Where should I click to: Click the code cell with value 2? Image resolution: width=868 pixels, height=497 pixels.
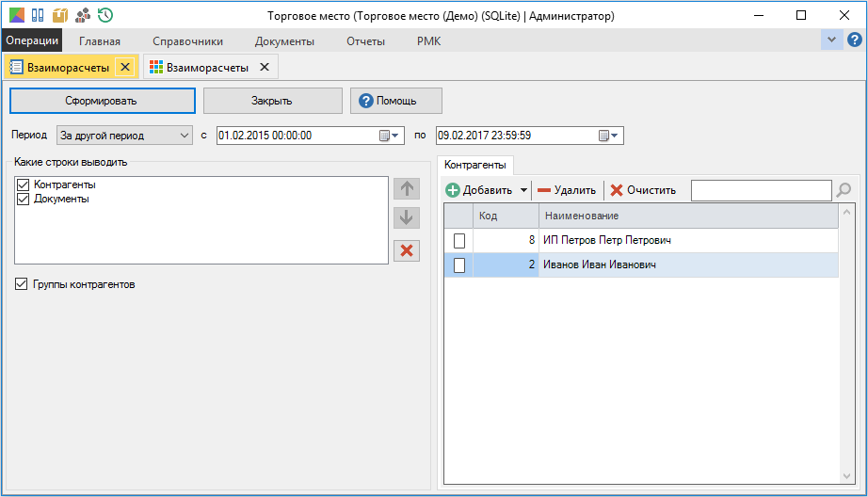[506, 265]
